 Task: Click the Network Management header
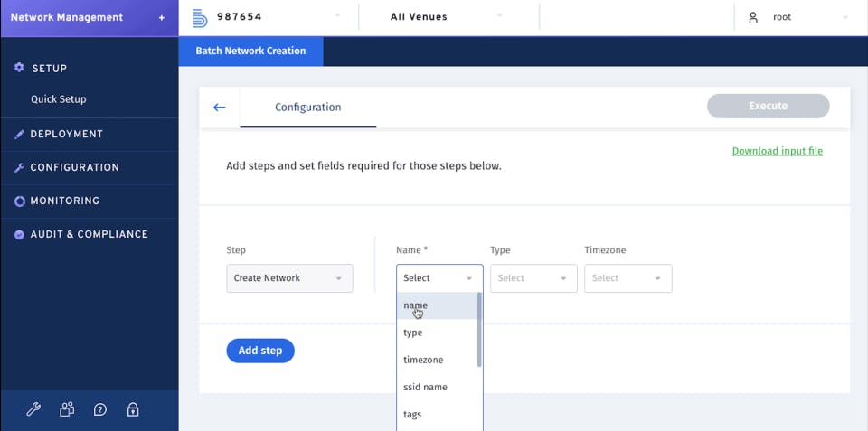coord(66,18)
